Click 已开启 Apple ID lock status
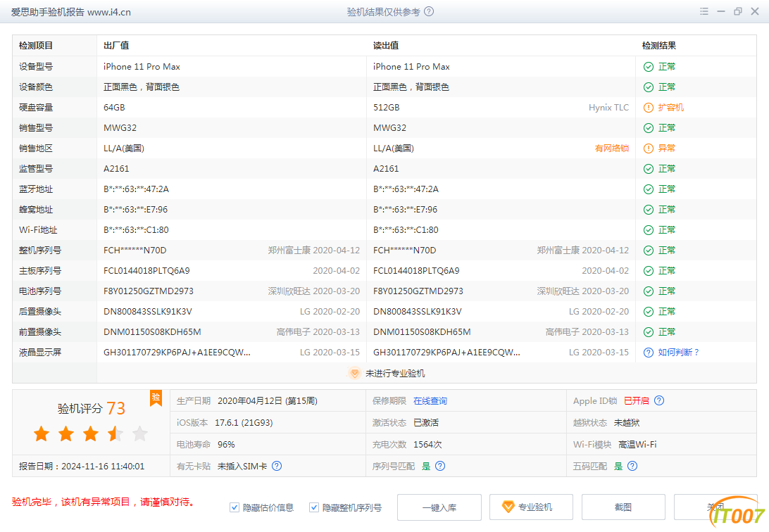The height and width of the screenshot is (532, 769). tap(636, 400)
